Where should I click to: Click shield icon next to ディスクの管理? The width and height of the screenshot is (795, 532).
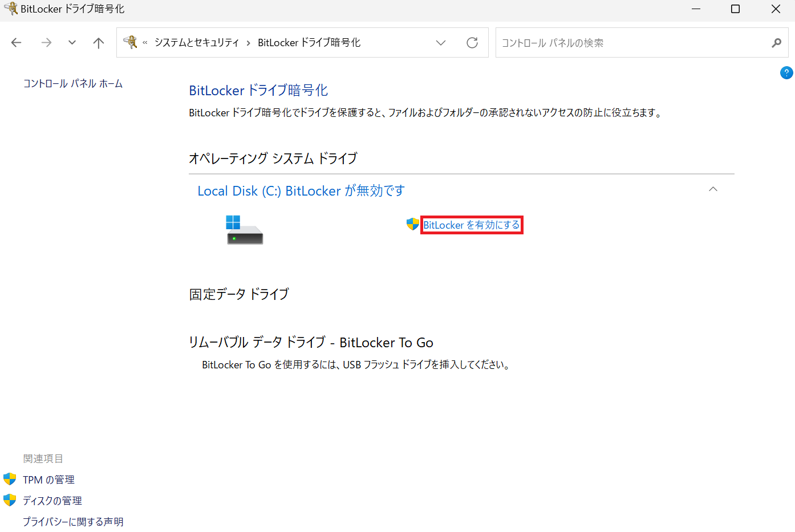point(10,500)
